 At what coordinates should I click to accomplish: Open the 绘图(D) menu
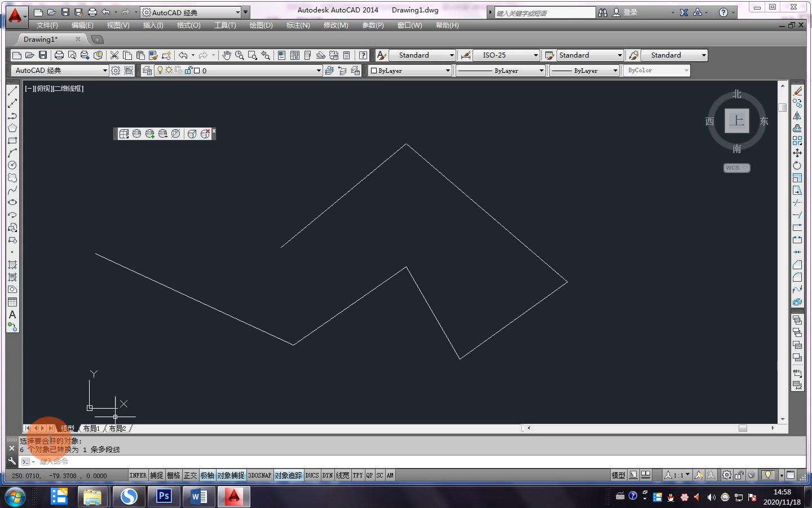[x=261, y=25]
